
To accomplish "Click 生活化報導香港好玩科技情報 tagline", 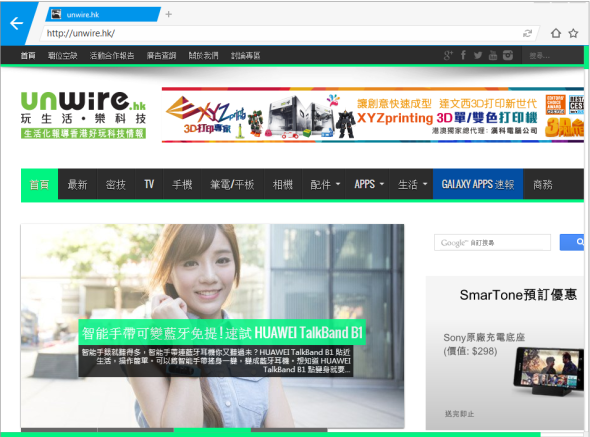I will point(83,134).
